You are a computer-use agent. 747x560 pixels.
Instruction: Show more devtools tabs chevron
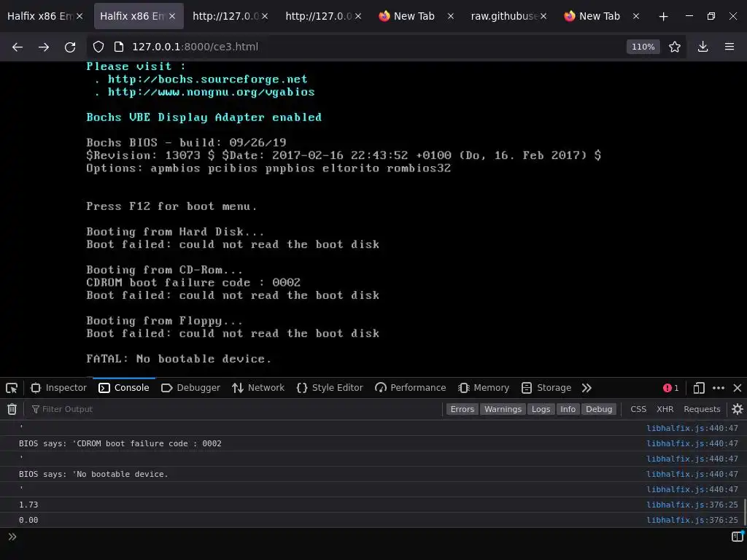click(587, 388)
